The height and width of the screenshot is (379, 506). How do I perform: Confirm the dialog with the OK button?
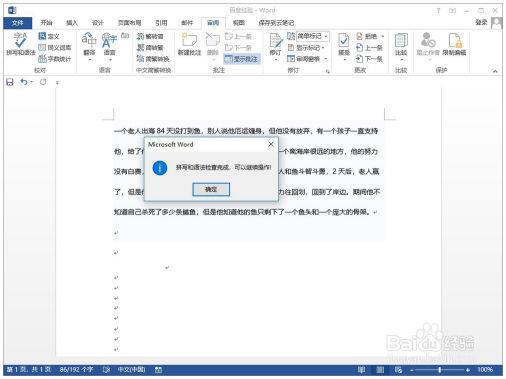(x=211, y=189)
